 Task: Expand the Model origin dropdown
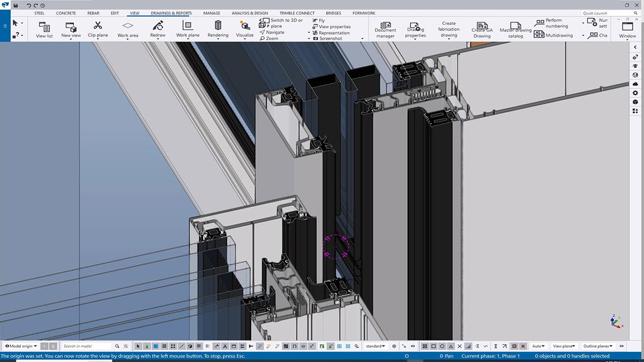pyautogui.click(x=22, y=346)
